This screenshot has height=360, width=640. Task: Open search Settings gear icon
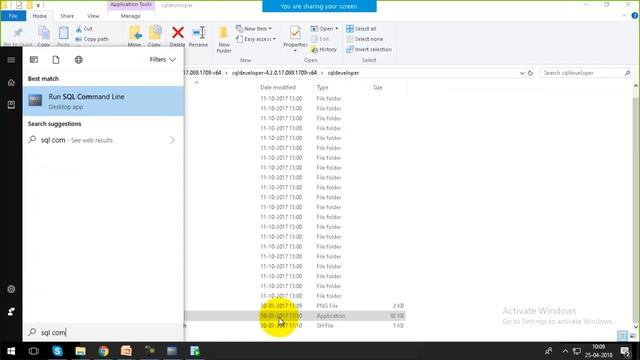click(x=11, y=289)
